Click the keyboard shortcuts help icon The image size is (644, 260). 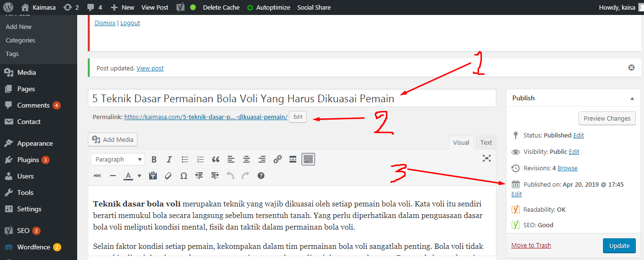tap(261, 176)
